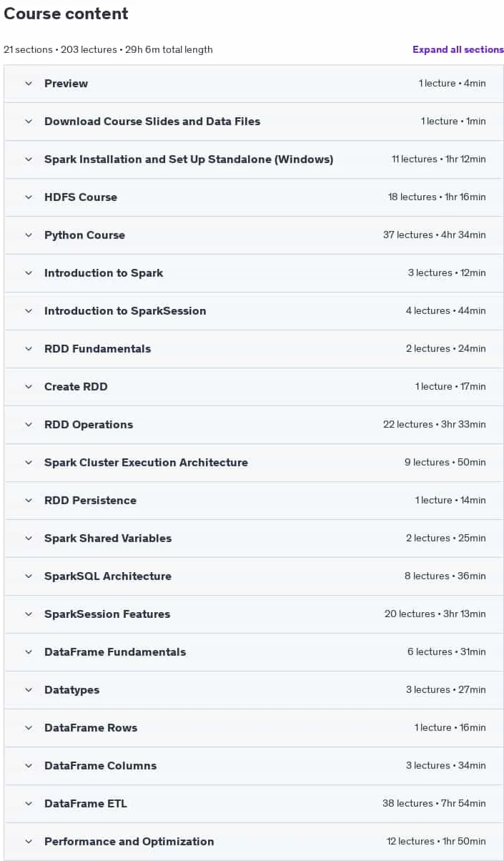
Task: Expand the Preview section chevron
Action: coord(29,84)
